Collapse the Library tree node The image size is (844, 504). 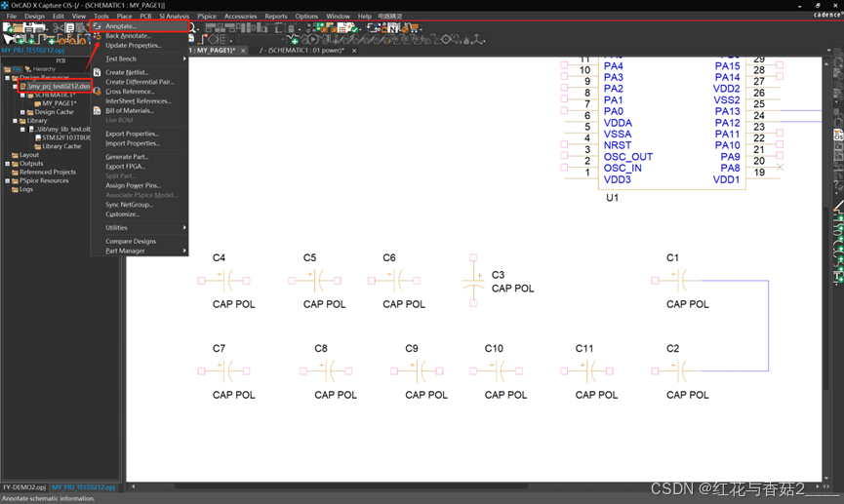(15, 121)
